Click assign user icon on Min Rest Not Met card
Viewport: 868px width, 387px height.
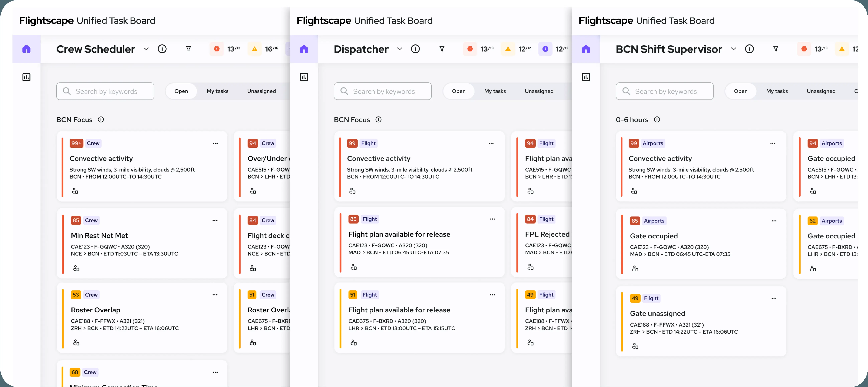coord(76,268)
